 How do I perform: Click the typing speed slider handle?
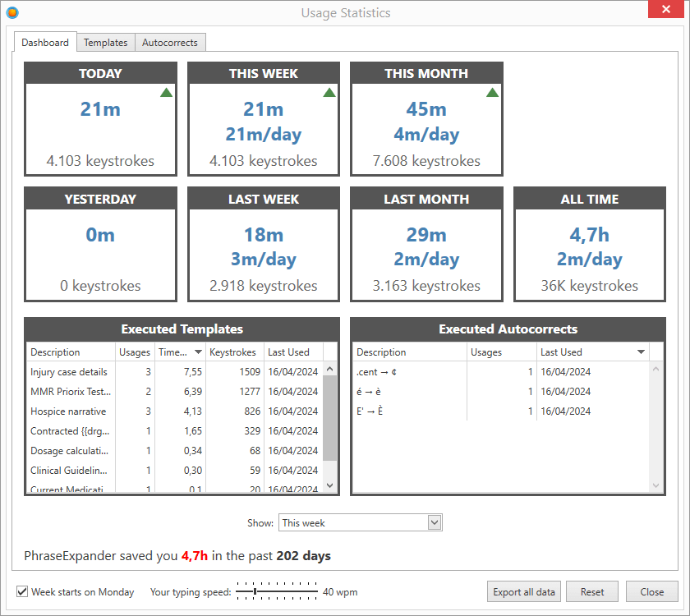point(255,591)
